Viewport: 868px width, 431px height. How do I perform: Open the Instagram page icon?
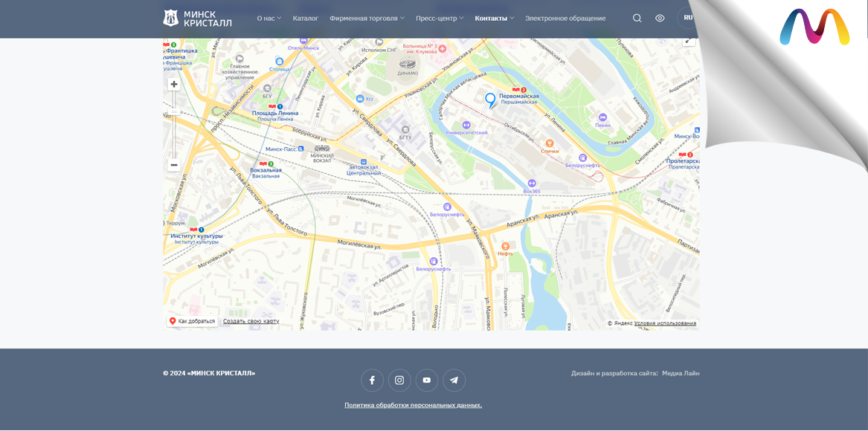click(399, 380)
